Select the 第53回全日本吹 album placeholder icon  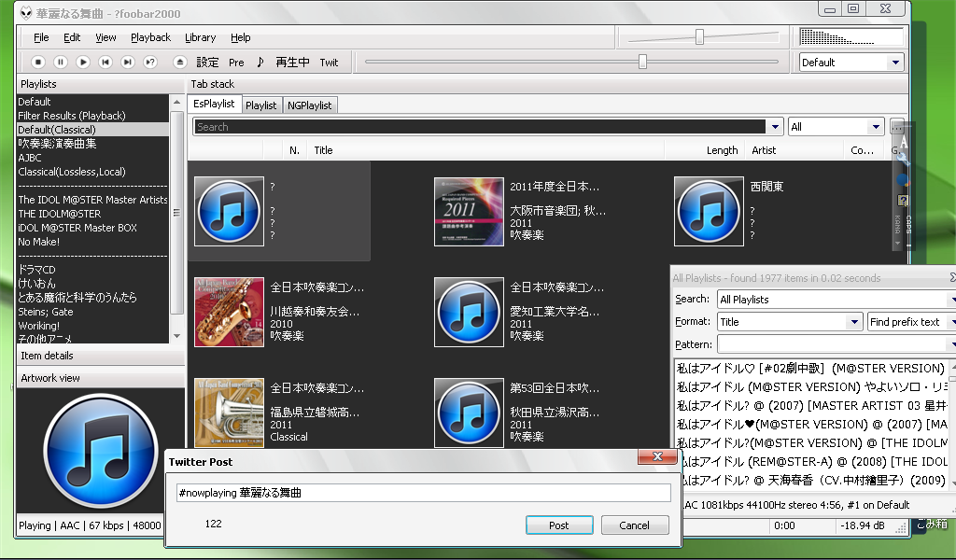coord(469,413)
